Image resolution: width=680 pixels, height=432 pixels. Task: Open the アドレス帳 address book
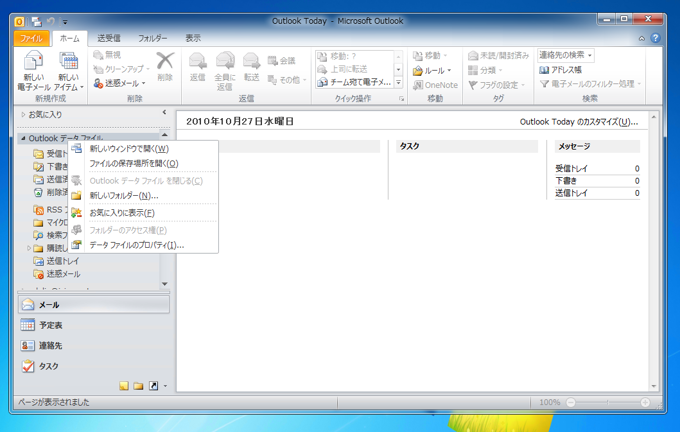(x=560, y=70)
